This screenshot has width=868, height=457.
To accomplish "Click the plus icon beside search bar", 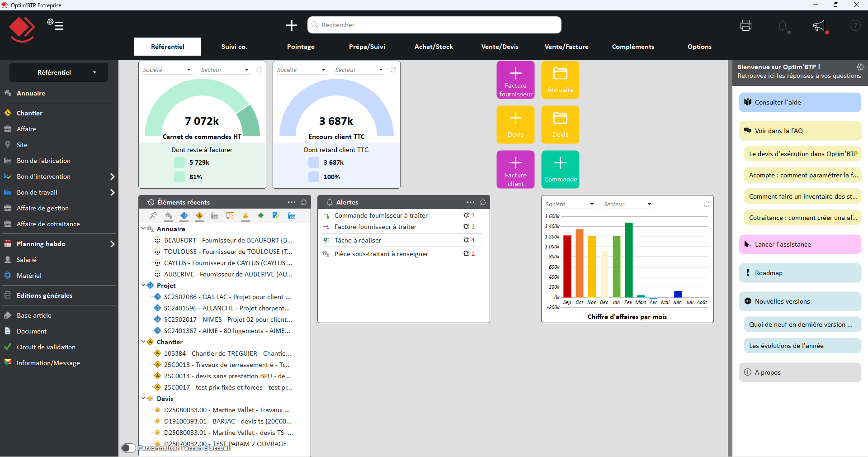I will (x=292, y=25).
